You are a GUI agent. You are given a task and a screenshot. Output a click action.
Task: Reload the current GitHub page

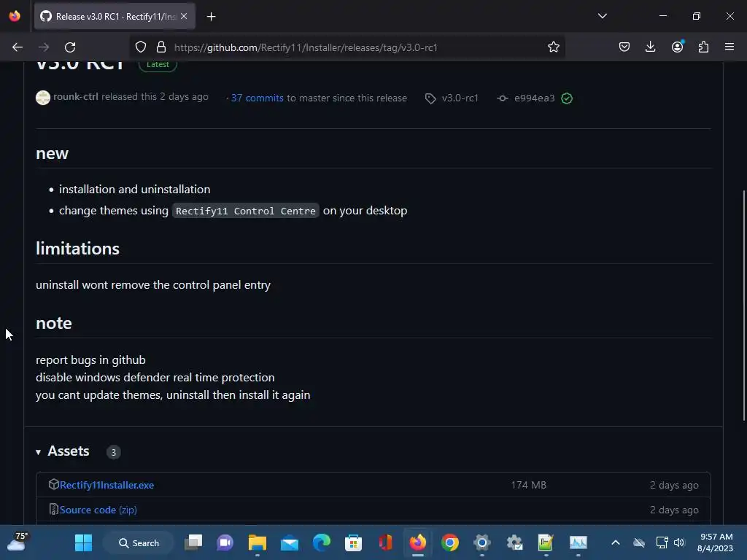coord(70,47)
